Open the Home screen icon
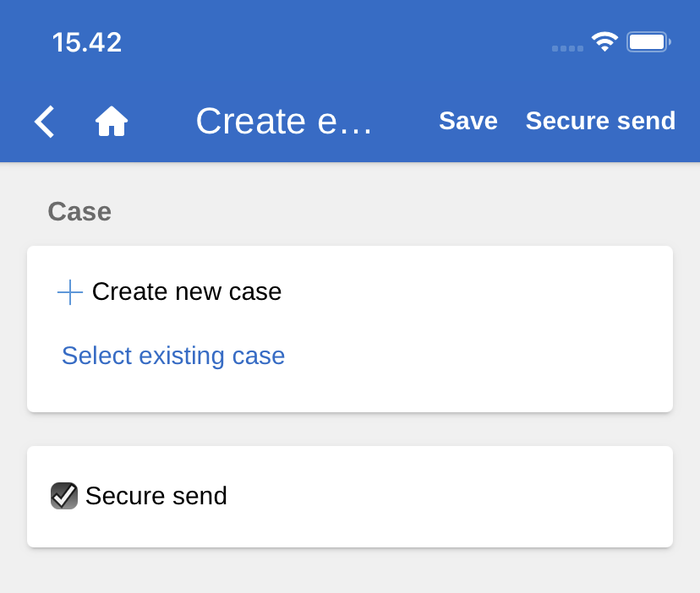Screen dimensions: 700x593 click(111, 122)
